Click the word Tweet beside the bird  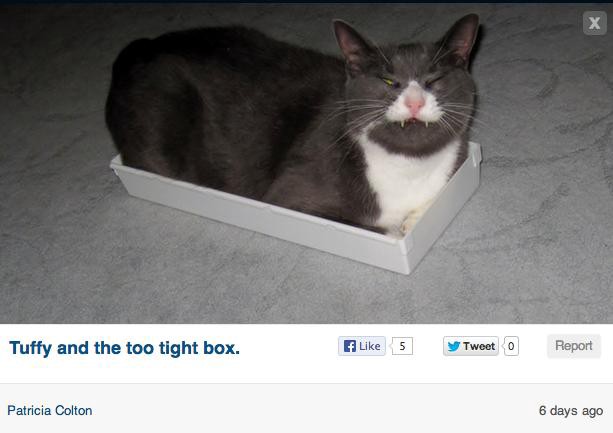click(x=479, y=346)
